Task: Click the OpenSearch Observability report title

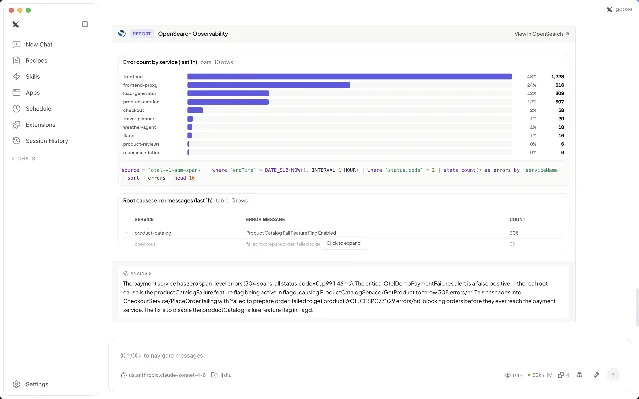Action: click(193, 34)
